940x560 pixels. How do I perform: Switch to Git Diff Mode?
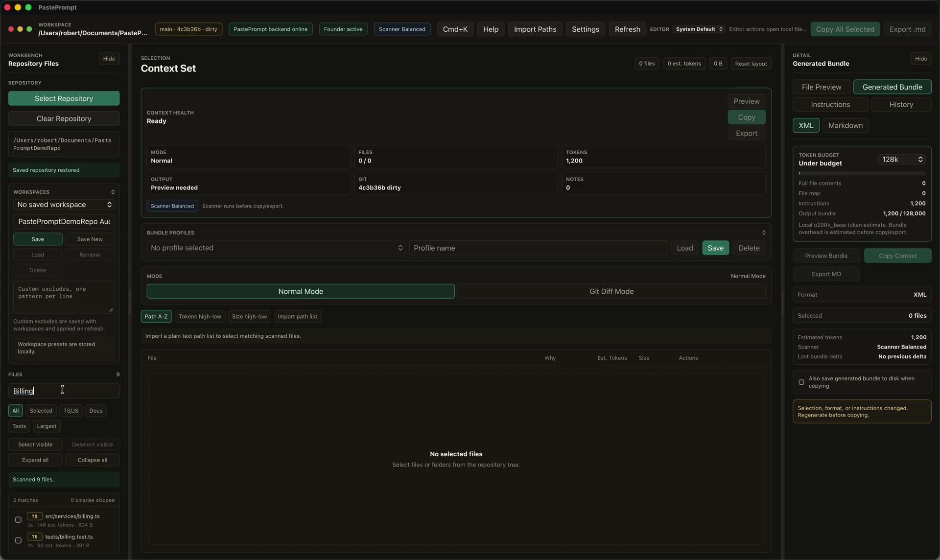point(611,291)
